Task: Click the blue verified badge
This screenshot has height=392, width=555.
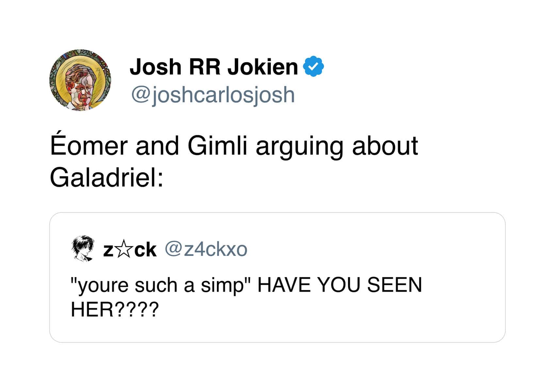Action: 313,66
